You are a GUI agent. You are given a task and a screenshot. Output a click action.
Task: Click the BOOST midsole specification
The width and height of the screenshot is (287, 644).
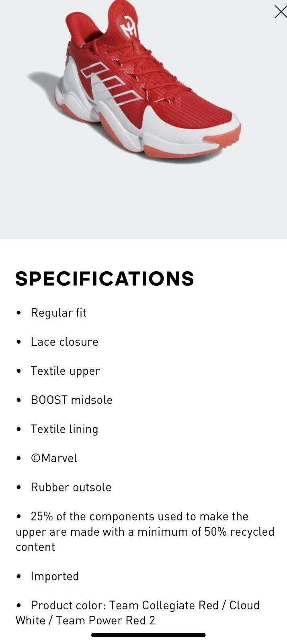72,400
